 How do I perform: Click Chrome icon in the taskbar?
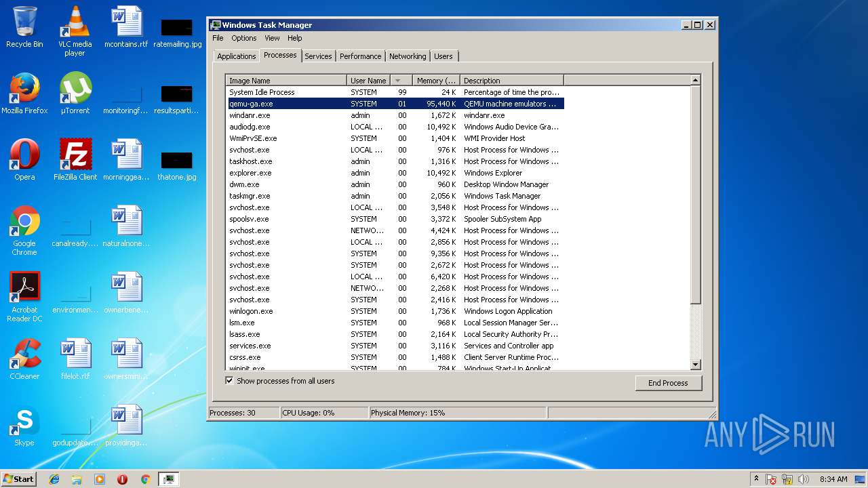coord(145,479)
